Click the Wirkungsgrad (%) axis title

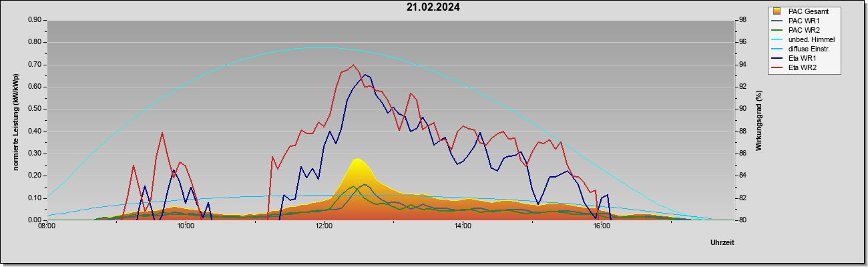tap(758, 120)
